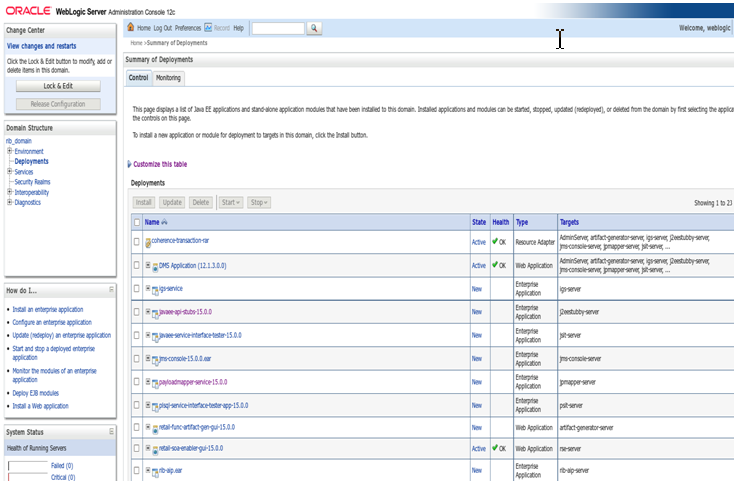Toggle the select-all checkbox in table header
734x482 pixels.
click(137, 222)
